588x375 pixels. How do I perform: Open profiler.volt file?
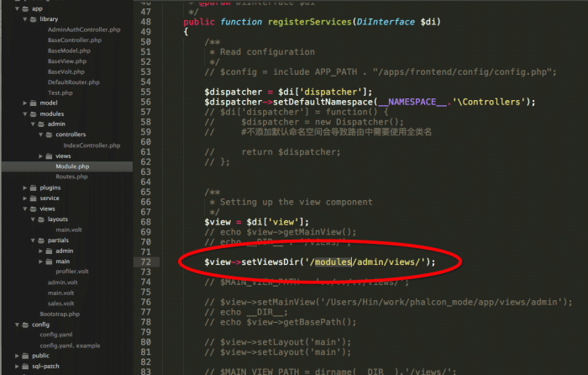click(72, 271)
